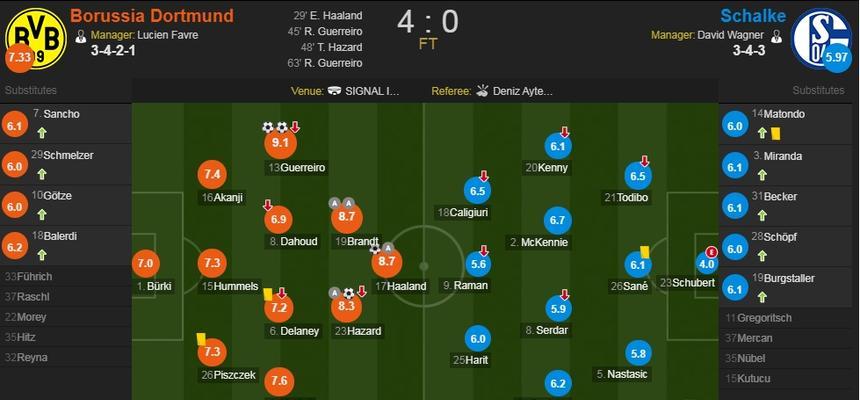Click the manager icon next to David Wagner
This screenshot has width=860, height=400.
point(776,36)
